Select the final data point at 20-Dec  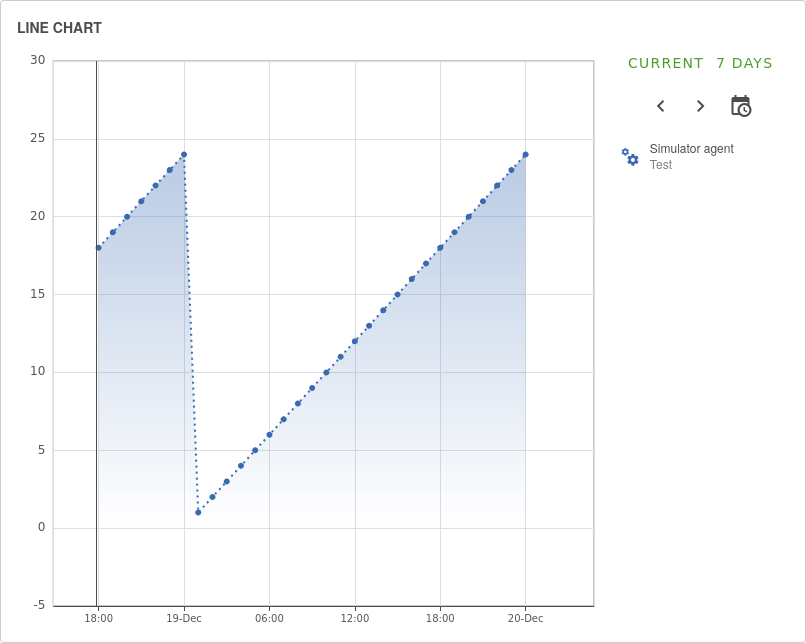526,155
